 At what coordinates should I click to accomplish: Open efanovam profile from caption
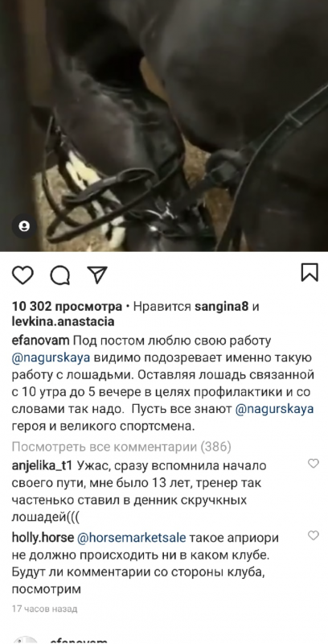[x=41, y=341]
